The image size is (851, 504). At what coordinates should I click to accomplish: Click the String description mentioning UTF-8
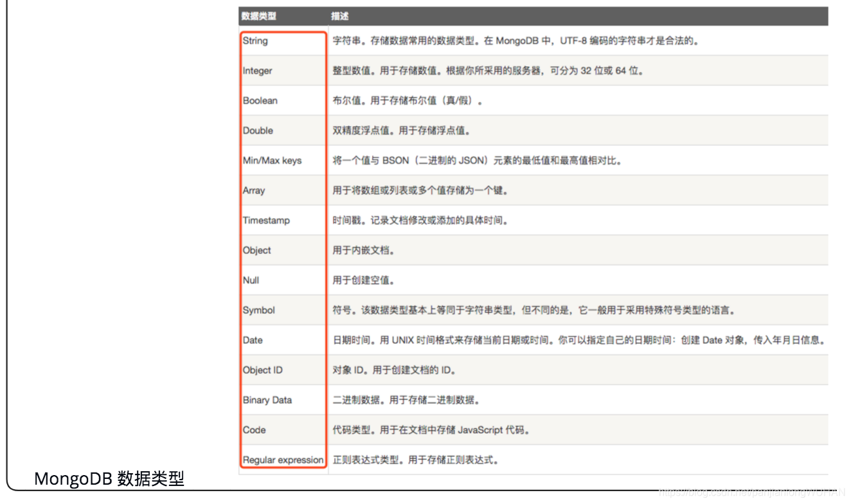(515, 40)
